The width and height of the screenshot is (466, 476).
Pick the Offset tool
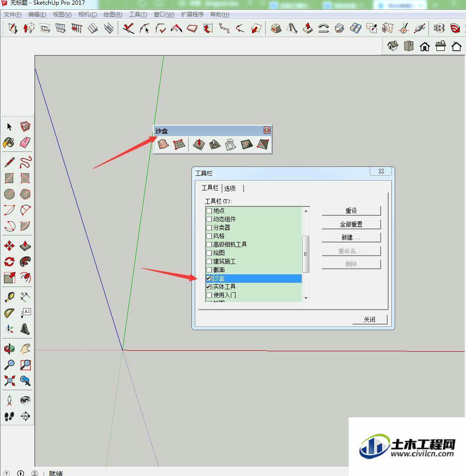[x=25, y=278]
